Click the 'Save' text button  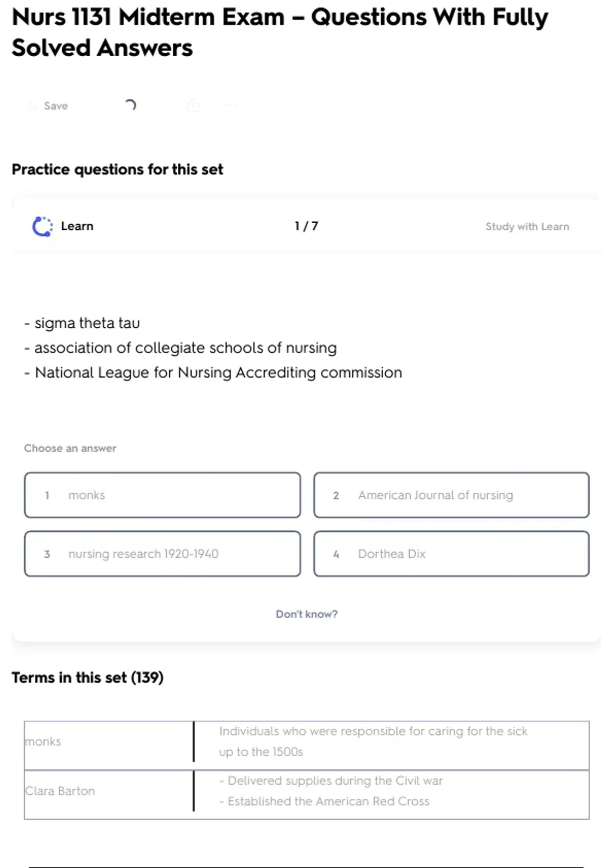click(56, 106)
